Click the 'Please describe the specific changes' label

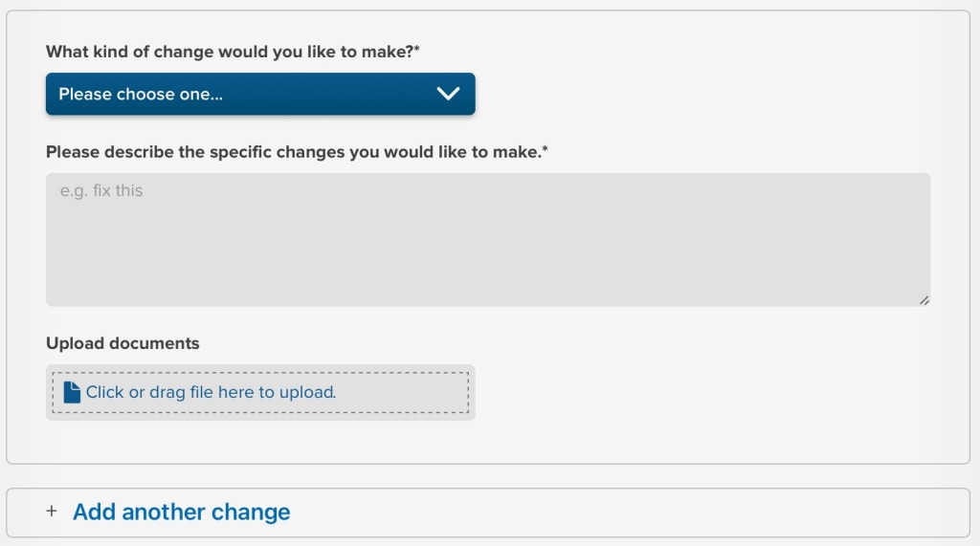coord(297,152)
